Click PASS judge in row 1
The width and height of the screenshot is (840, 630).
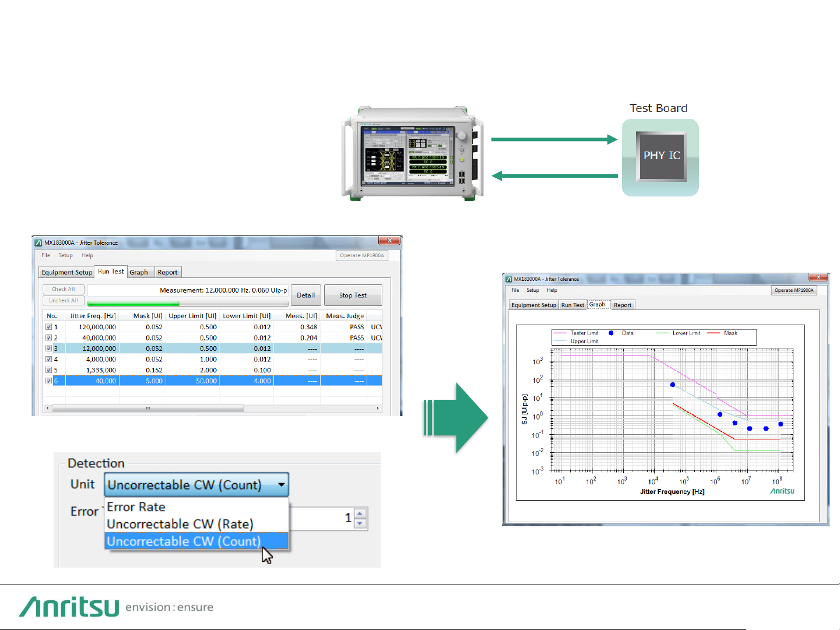(357, 327)
